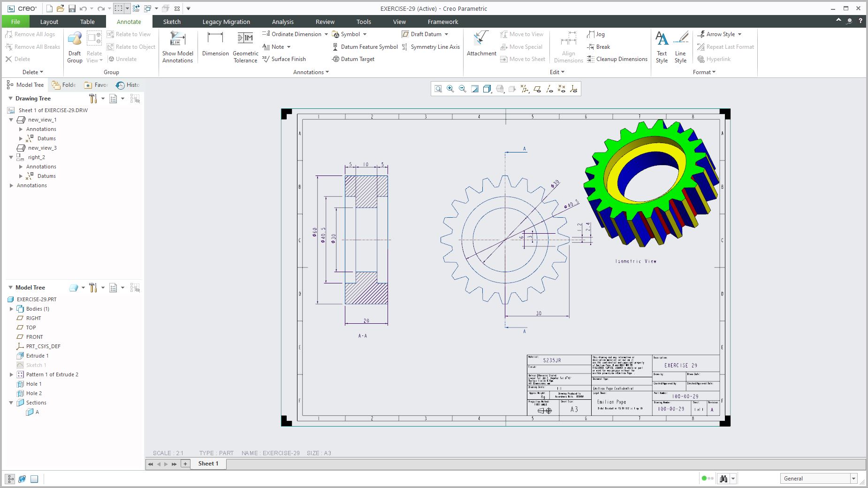Switch to the Layout ribbon tab
The image size is (868, 488).
[49, 22]
